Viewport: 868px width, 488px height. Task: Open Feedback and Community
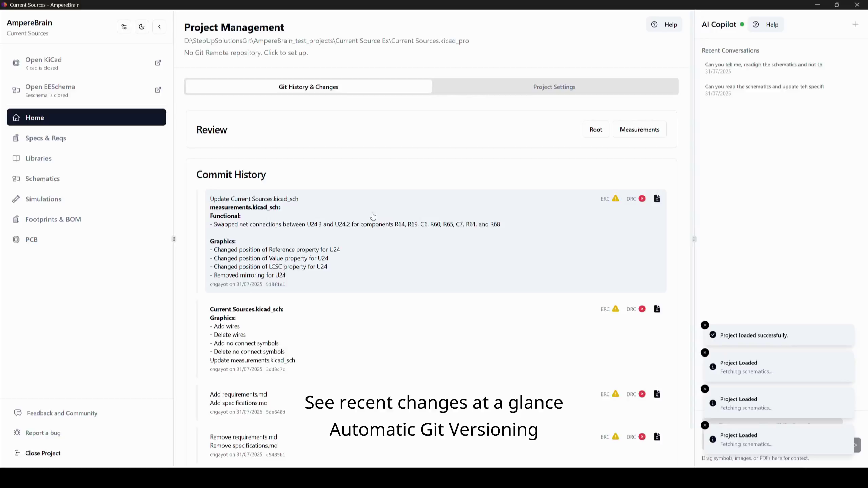(56, 413)
